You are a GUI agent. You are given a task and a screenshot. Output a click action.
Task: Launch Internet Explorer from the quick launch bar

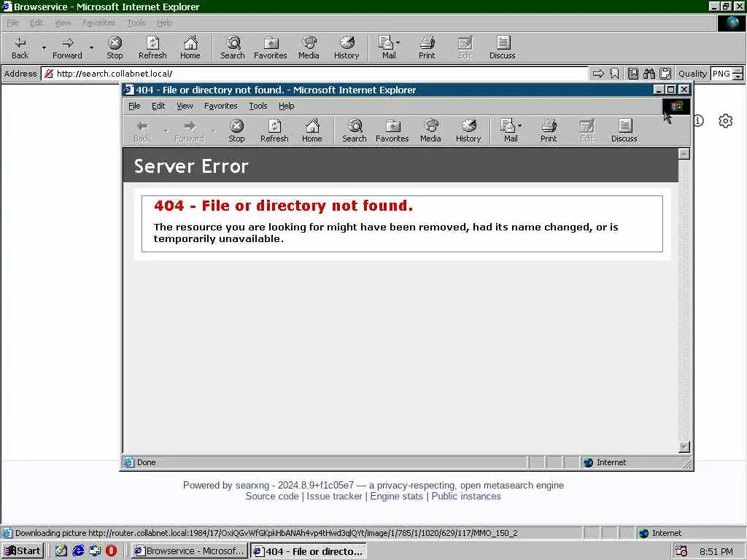pyautogui.click(x=78, y=551)
